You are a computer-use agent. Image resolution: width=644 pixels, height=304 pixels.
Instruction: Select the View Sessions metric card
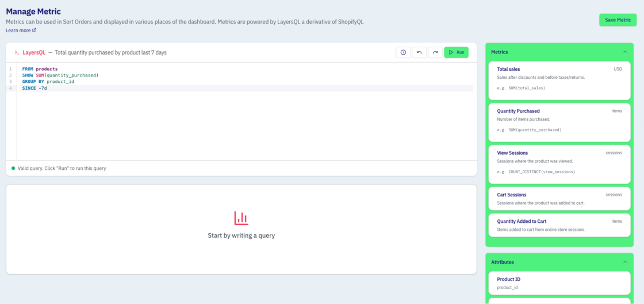tap(559, 164)
